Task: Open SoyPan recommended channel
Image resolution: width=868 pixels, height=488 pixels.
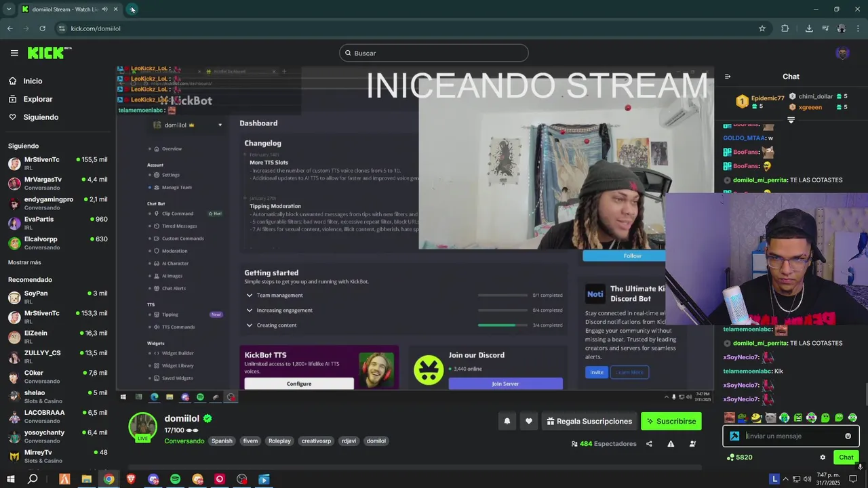Action: (58, 297)
